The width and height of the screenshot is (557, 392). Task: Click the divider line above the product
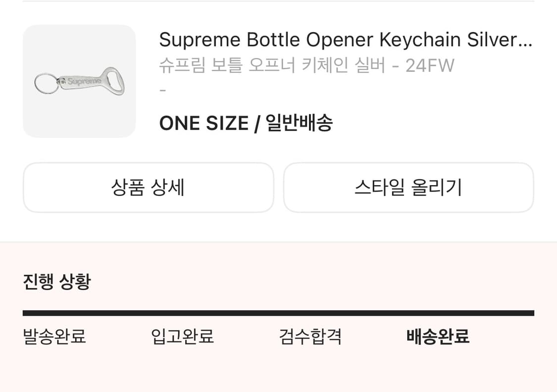click(278, 1)
